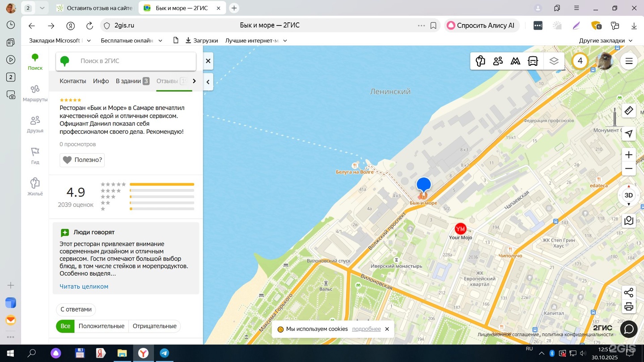Expand the 'Другие закладки' bookmarks dropdown

tap(606, 41)
